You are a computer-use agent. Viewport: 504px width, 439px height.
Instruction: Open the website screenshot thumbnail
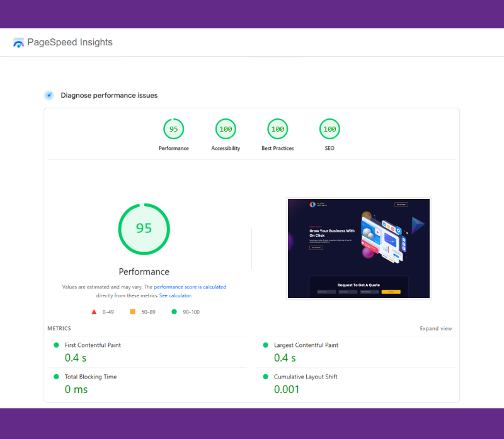click(358, 248)
